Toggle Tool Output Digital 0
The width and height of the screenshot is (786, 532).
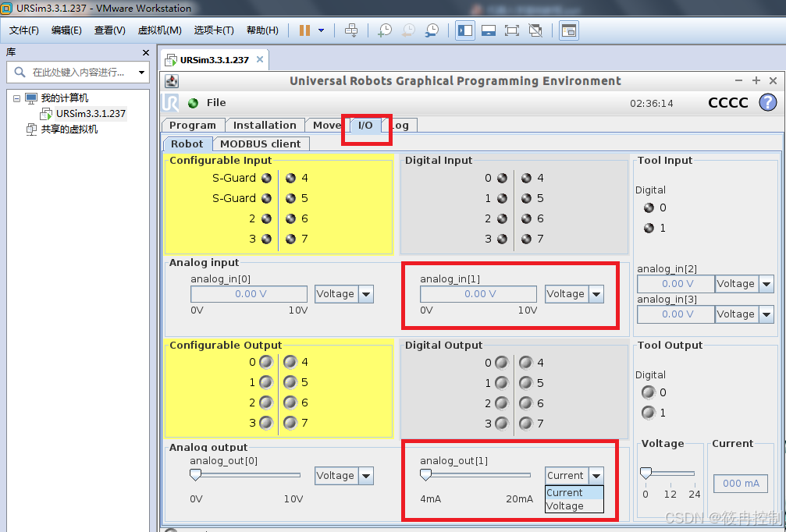point(649,392)
